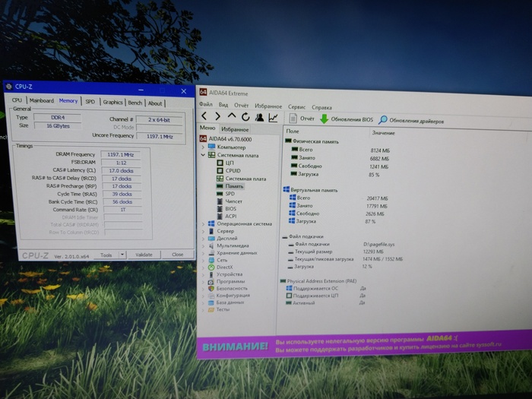Image resolution: width=532 pixels, height=399 pixels.
Task: Open the Graphics tab in CPU-Z
Action: [112, 103]
